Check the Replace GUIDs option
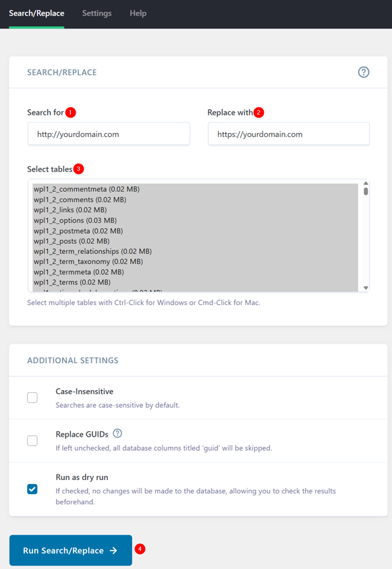392x569 pixels. (32, 441)
